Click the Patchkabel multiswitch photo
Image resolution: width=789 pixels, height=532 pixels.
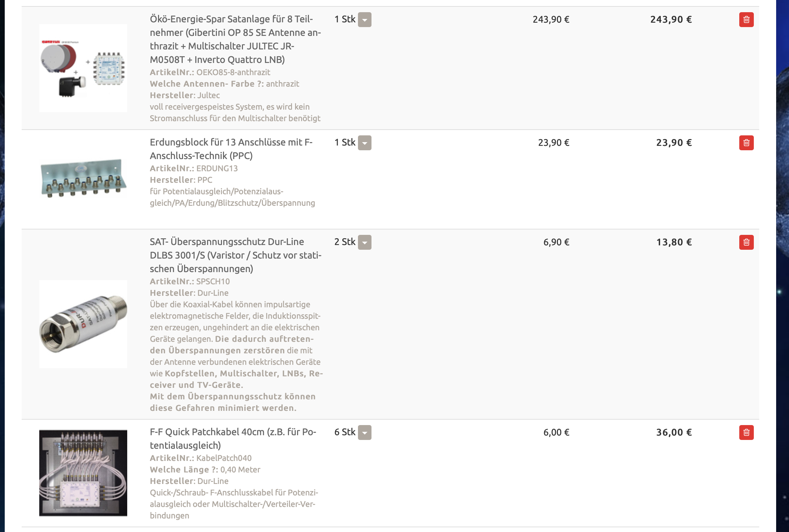(x=83, y=473)
